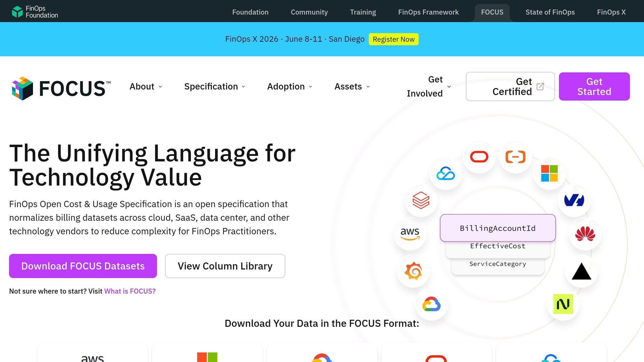The image size is (644, 362).
Task: Go to State of FinOps tab
Action: click(x=550, y=12)
